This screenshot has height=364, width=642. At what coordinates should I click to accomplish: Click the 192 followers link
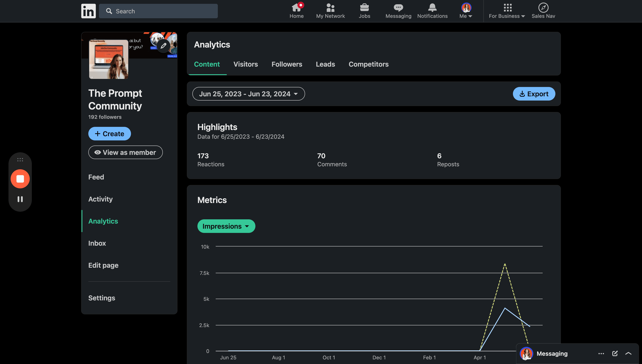coord(105,117)
